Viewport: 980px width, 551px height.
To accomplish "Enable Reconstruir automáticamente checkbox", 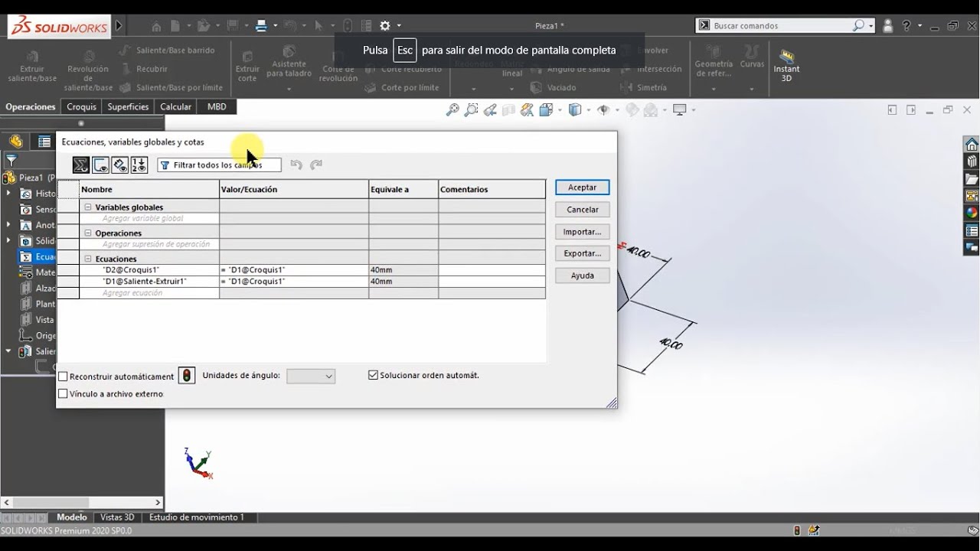I will pos(63,377).
